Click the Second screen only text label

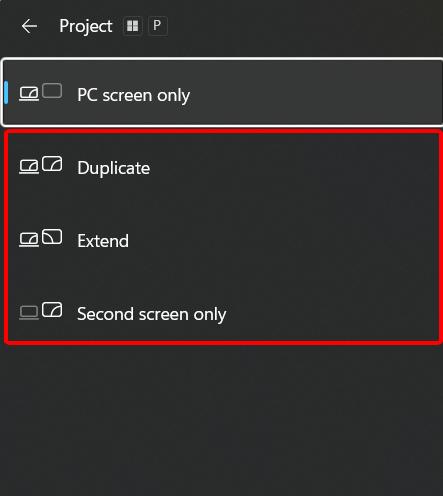point(152,314)
